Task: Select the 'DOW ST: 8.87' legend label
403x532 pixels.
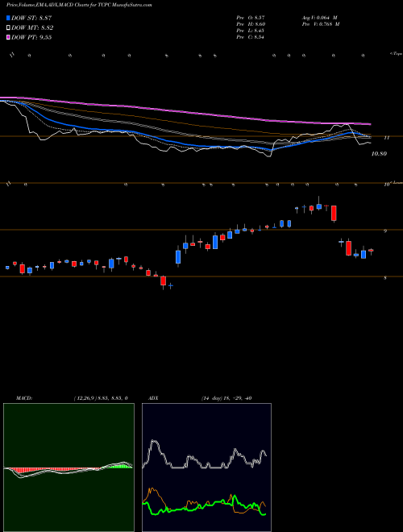Action: (31, 18)
